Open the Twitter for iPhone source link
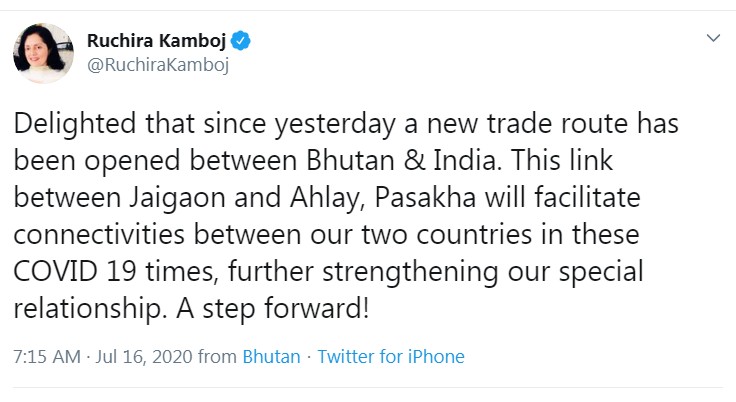736x402 pixels. 391,356
